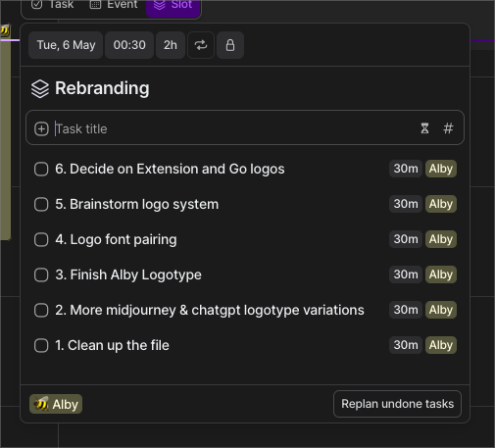This screenshot has height=448, width=495.
Task: Switch to the Task tab
Action: [x=52, y=6]
